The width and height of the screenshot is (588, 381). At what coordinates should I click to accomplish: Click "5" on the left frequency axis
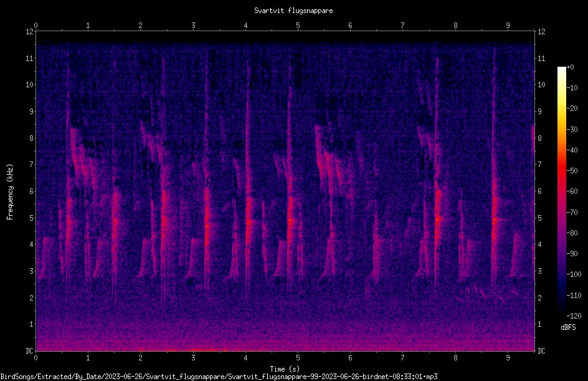pyautogui.click(x=31, y=218)
